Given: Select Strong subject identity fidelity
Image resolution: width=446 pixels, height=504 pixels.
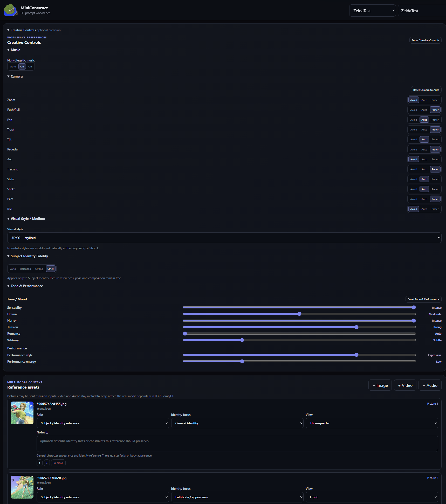Looking at the screenshot, I should pyautogui.click(x=39, y=269).
